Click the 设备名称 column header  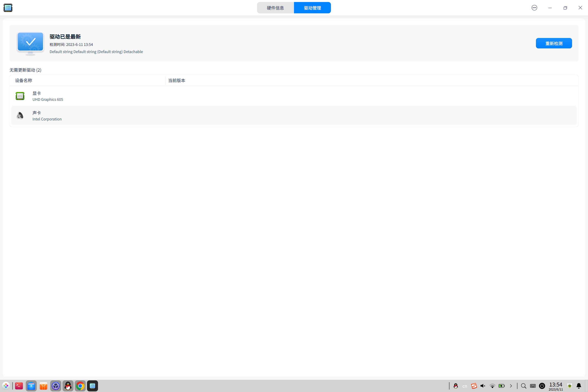click(x=23, y=80)
